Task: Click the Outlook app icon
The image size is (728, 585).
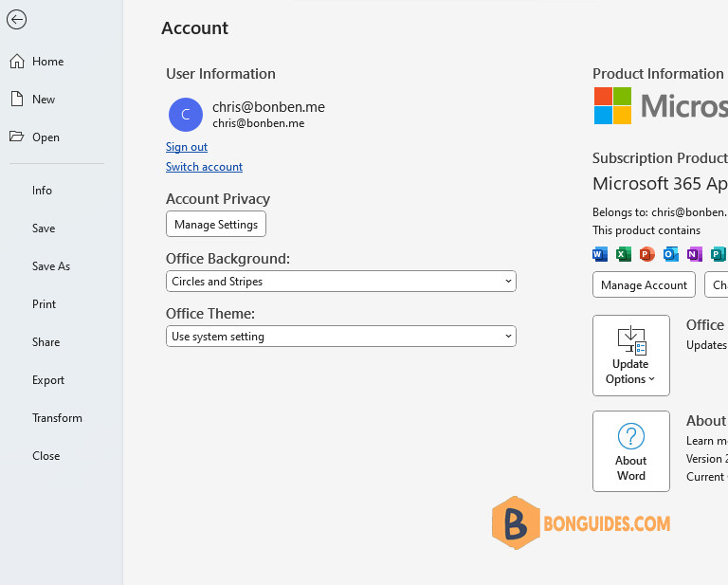Action: tap(670, 254)
